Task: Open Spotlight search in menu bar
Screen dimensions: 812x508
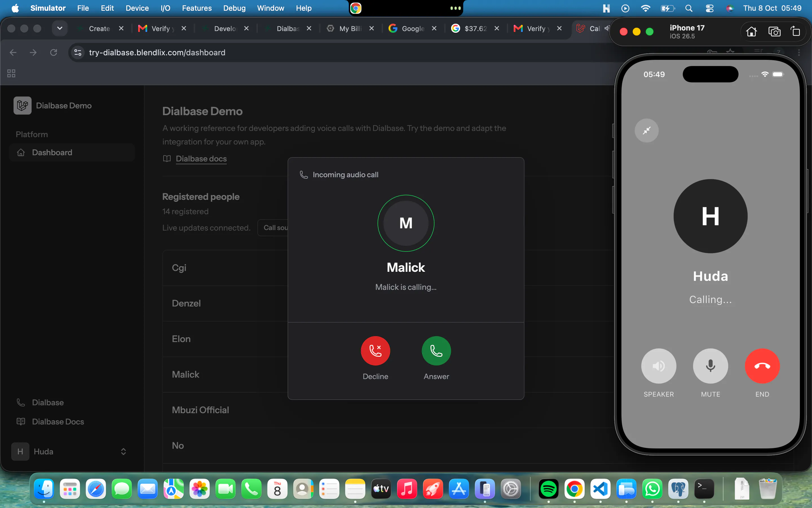Action: tap(689, 8)
